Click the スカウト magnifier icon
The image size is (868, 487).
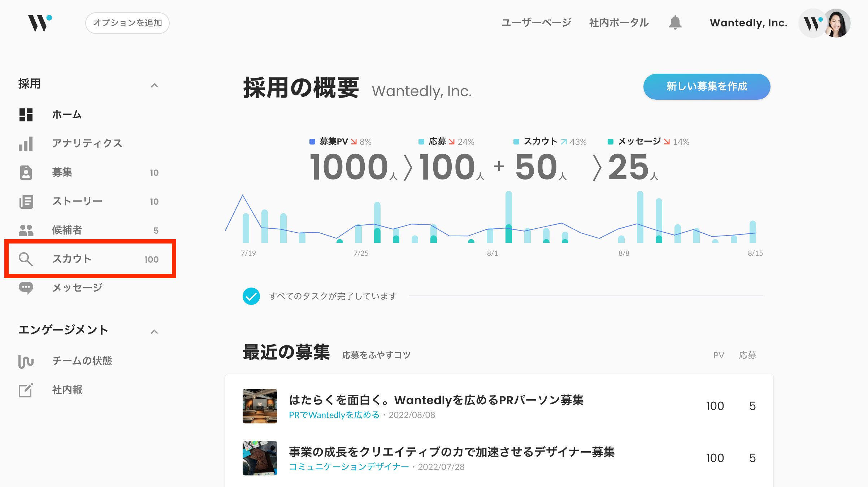(x=26, y=259)
